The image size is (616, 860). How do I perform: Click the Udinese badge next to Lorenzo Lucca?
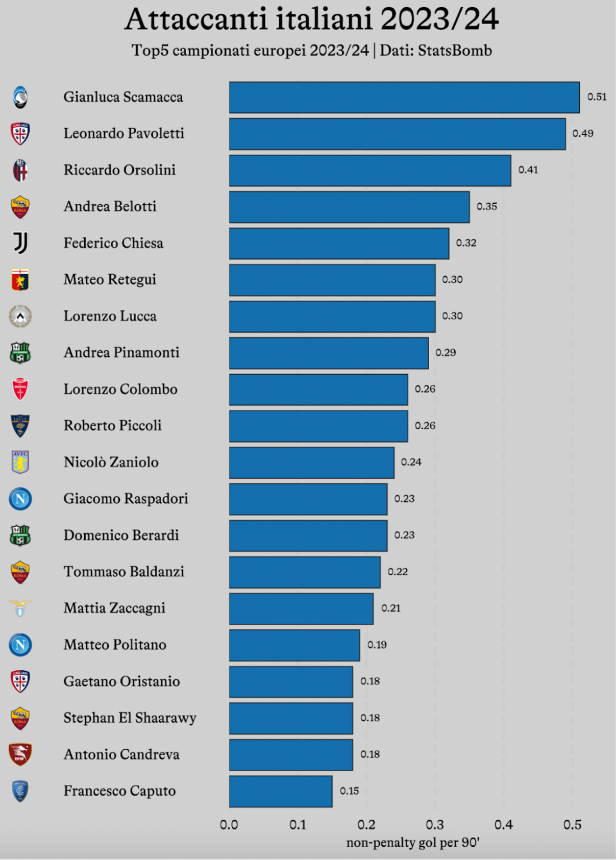click(x=20, y=316)
